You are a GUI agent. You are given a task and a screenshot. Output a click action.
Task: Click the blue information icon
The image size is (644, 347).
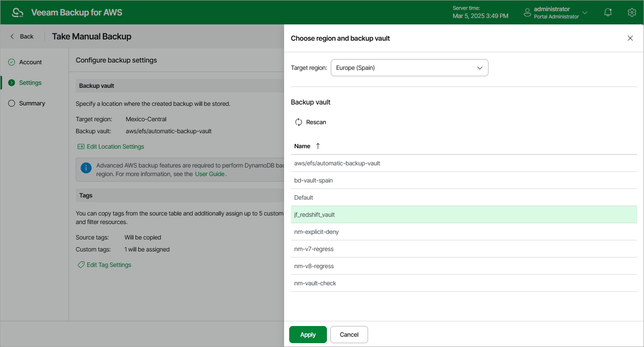(x=86, y=168)
